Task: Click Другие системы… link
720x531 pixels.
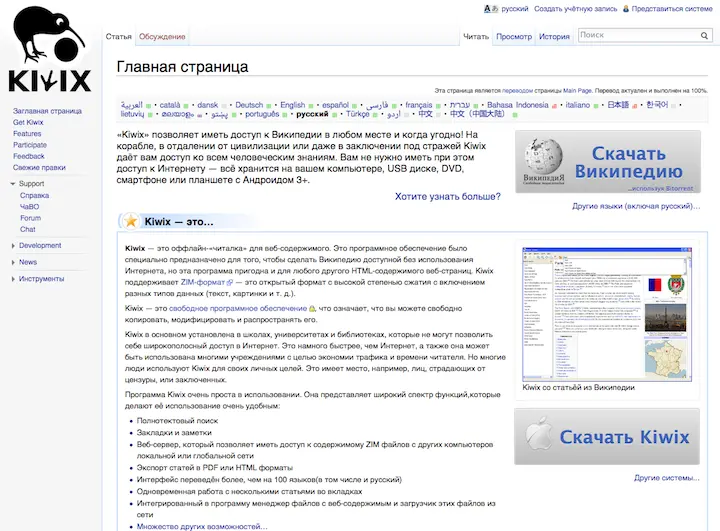Action: pyautogui.click(x=667, y=478)
